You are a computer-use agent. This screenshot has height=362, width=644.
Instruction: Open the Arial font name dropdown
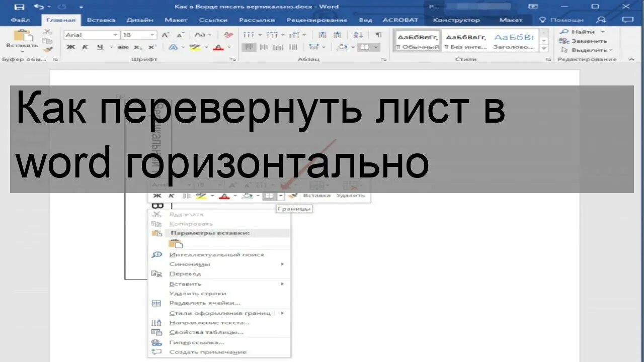116,35
